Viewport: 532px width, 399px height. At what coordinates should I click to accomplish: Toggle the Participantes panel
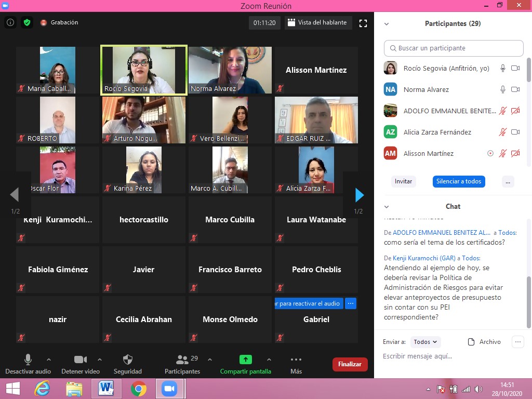pyautogui.click(x=182, y=364)
